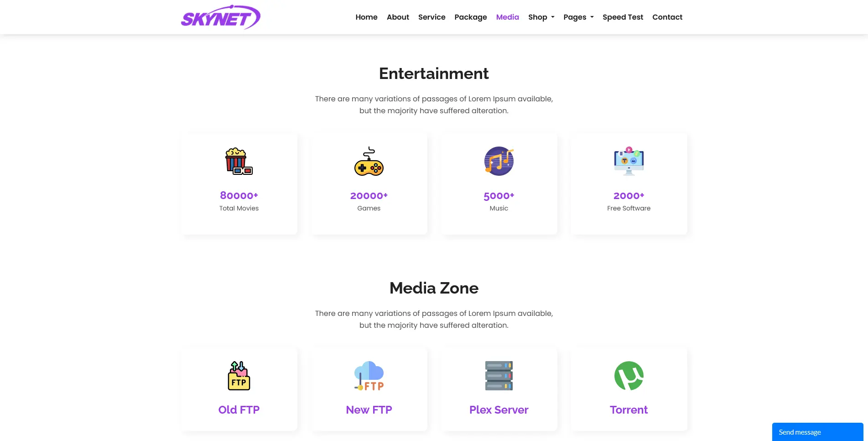Click the Send message chat button

[817, 432]
